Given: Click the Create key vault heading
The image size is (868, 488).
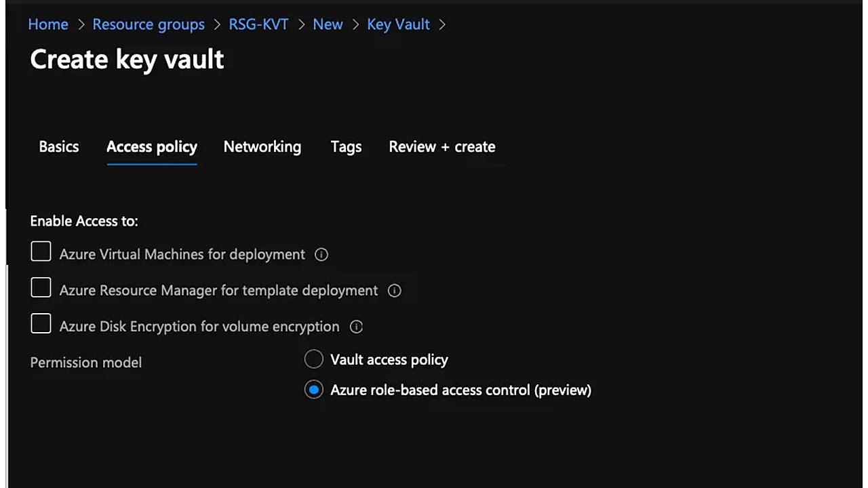Looking at the screenshot, I should [127, 60].
